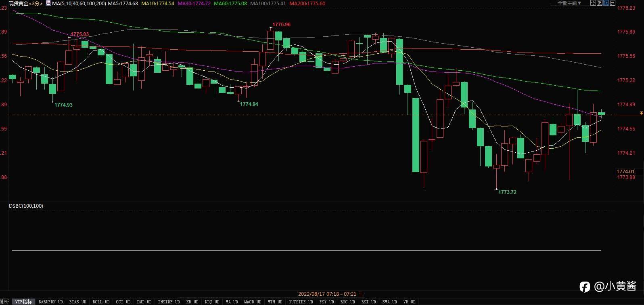Click the yellow MA10:1774.54 value
The image size is (644, 305).
point(158,3)
